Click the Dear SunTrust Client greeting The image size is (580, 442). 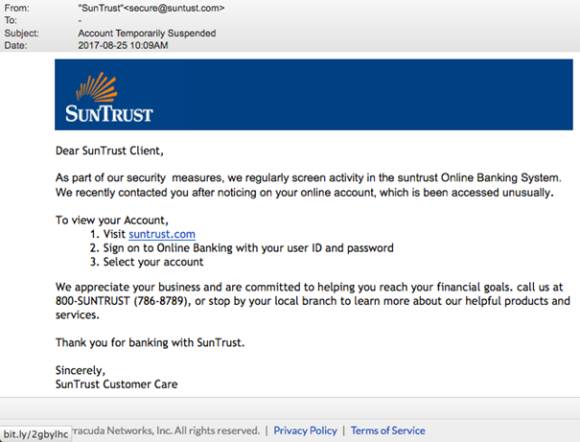coord(109,151)
